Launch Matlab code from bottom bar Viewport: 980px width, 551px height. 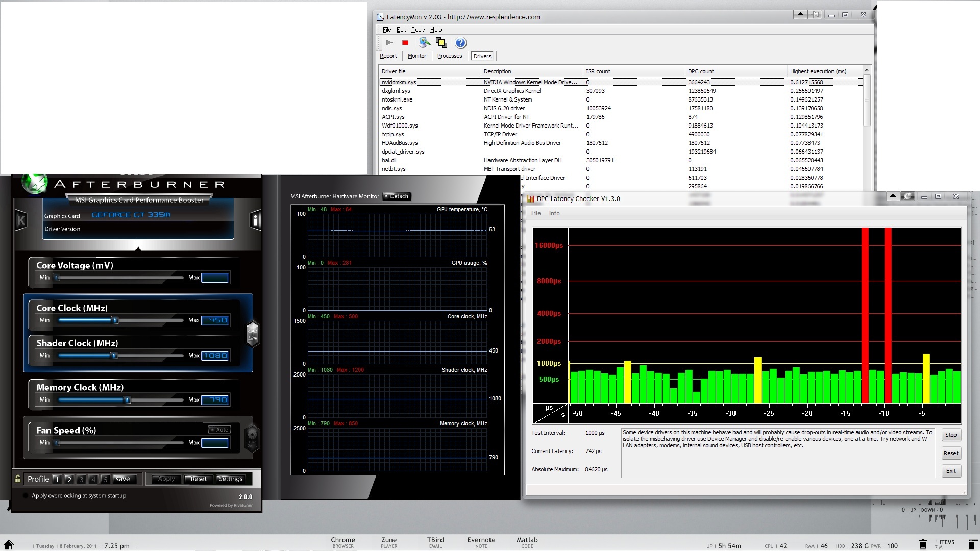[527, 542]
